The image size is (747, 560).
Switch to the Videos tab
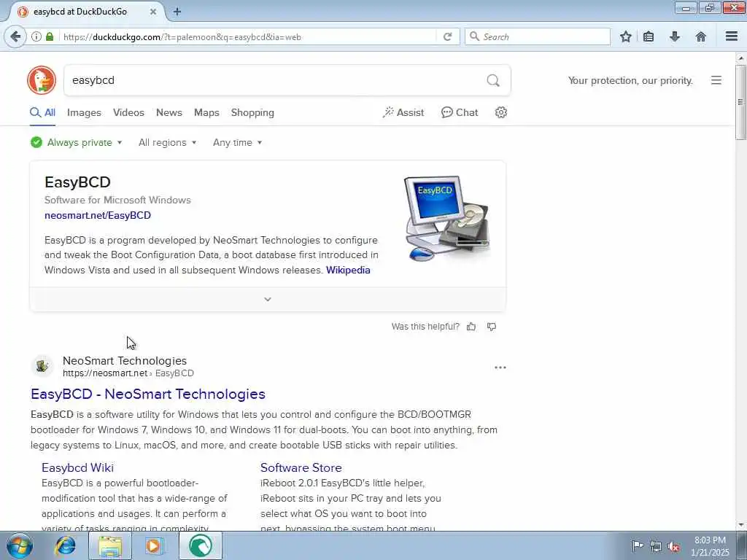click(128, 112)
